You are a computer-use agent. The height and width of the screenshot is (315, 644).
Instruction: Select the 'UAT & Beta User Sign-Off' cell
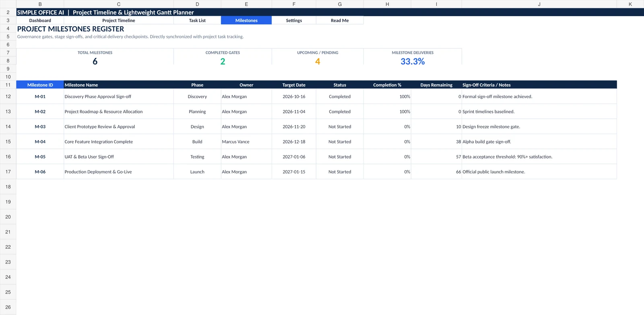point(119,157)
